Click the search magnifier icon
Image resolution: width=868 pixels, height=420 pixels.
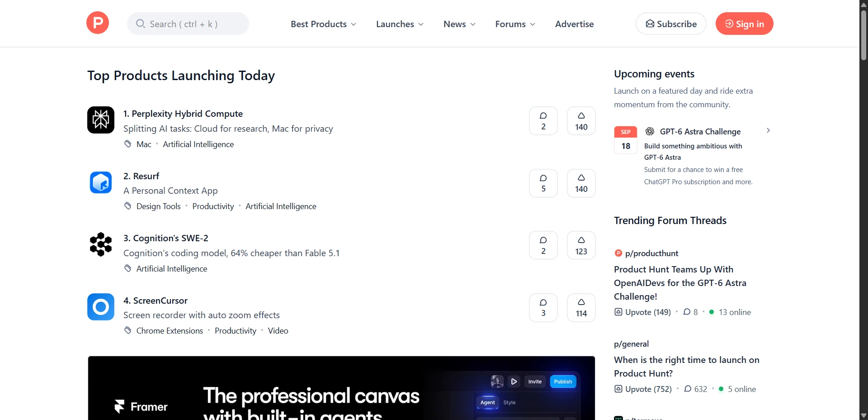141,24
